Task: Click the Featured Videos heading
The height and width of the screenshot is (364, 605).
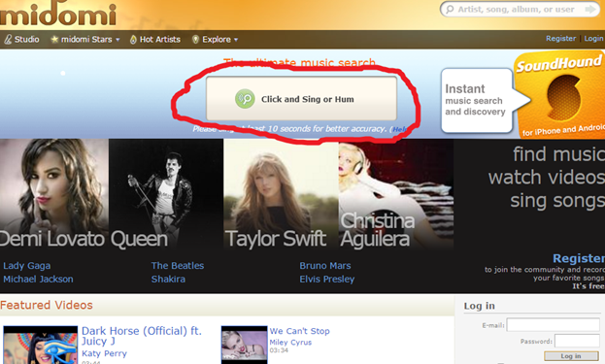Action: (47, 305)
